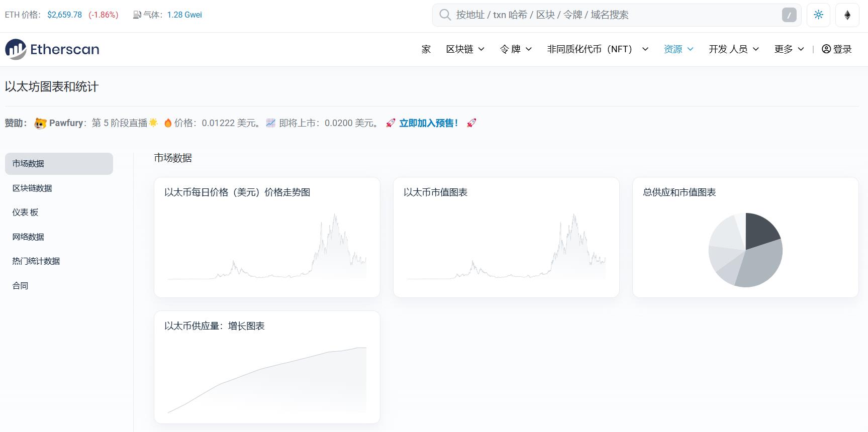The image size is (868, 432).
Task: Expand the 开发人员 dropdown menu
Action: (x=734, y=49)
